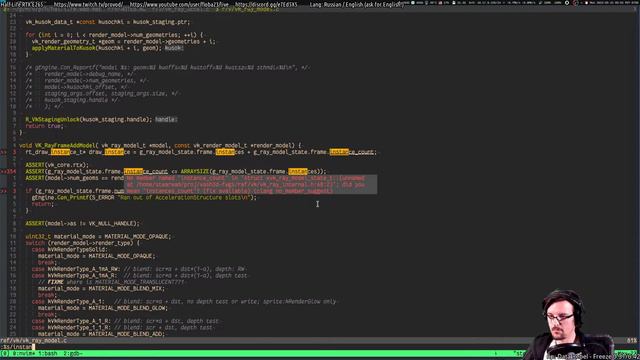Image resolution: width=640 pixels, height=360 pixels.
Task: Switch to tmux window '2:gdb'
Action: 72,353
